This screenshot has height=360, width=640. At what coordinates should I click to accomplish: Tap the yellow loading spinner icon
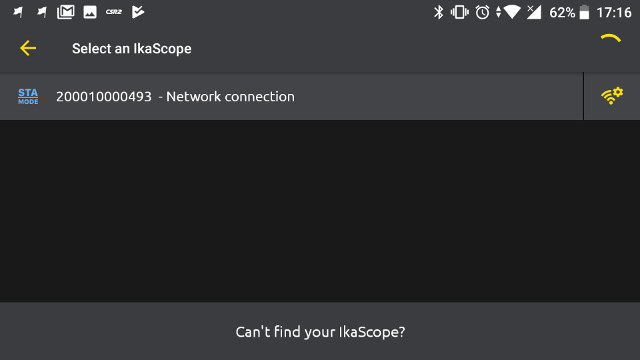[611, 39]
